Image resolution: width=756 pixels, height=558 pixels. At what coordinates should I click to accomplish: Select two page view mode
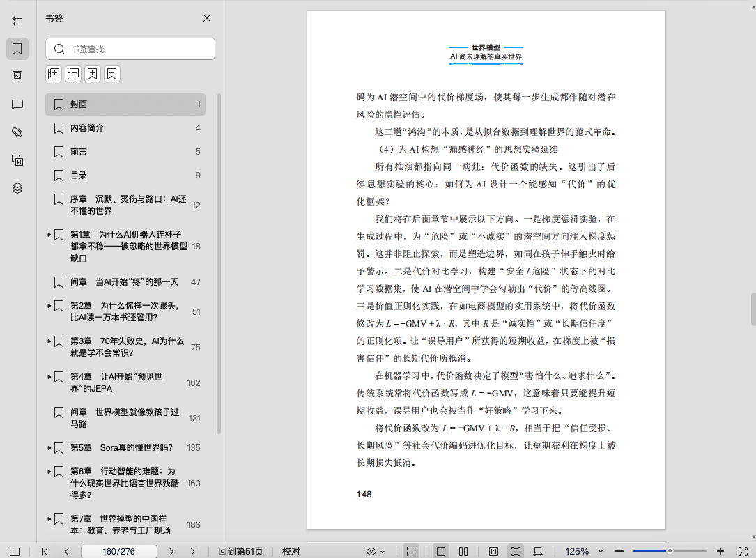[463, 551]
